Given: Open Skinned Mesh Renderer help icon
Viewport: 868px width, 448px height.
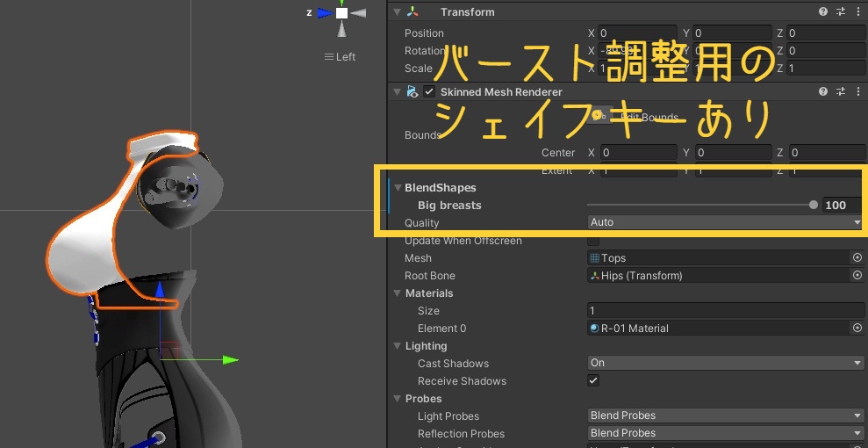Looking at the screenshot, I should [823, 91].
